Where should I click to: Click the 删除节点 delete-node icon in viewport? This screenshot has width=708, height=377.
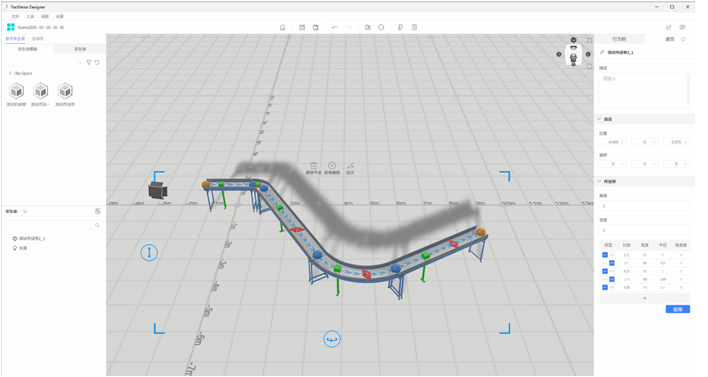tap(313, 165)
